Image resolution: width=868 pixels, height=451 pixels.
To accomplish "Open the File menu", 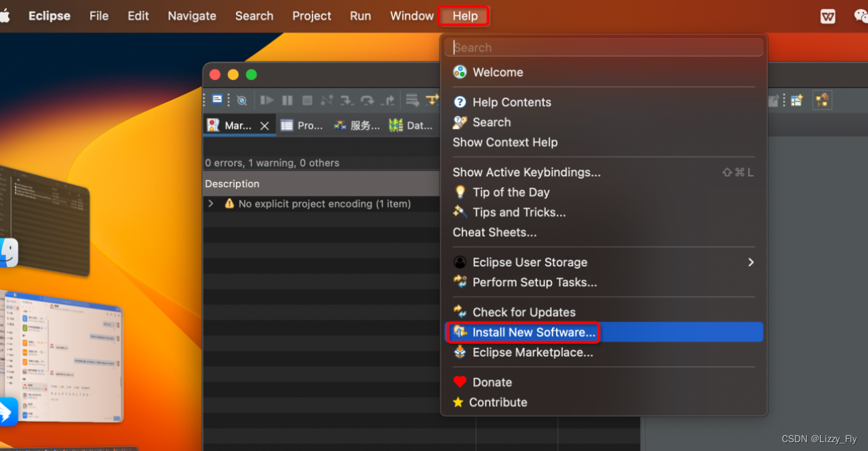I will 99,16.
